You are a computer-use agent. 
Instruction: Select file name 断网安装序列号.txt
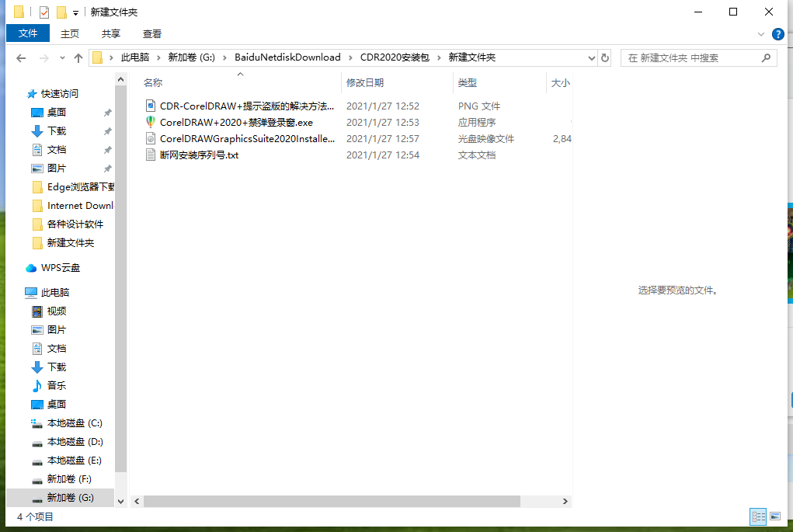(x=200, y=155)
